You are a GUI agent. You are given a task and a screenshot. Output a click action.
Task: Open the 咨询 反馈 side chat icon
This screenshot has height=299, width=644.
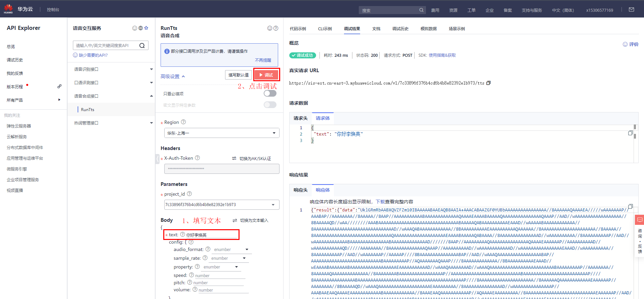[x=640, y=220]
